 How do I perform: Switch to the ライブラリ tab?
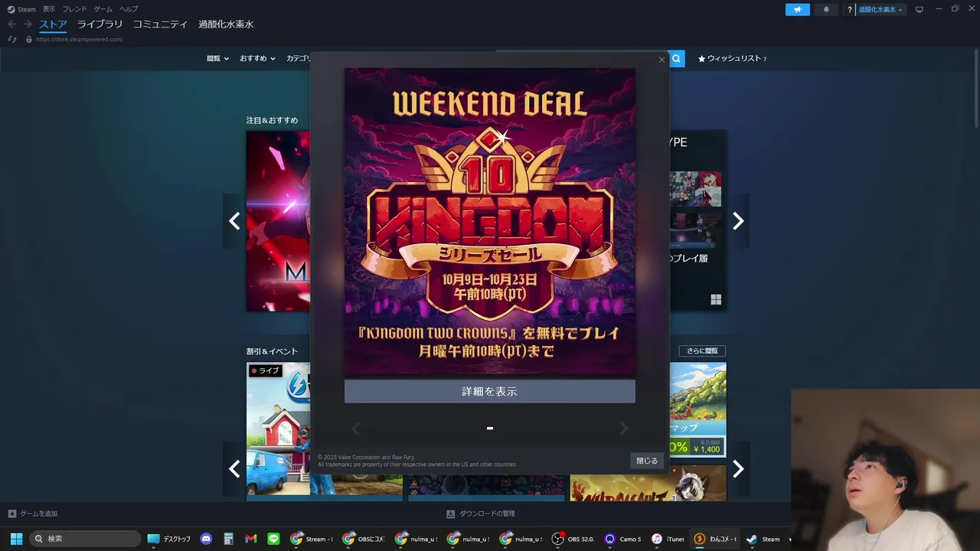tap(100, 24)
